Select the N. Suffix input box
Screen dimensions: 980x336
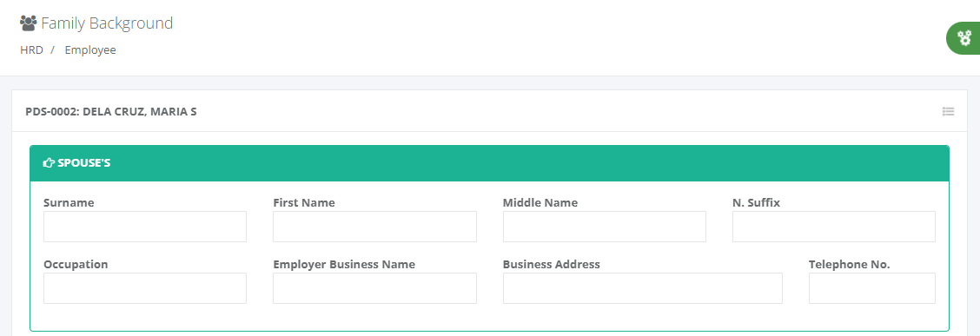(x=834, y=226)
